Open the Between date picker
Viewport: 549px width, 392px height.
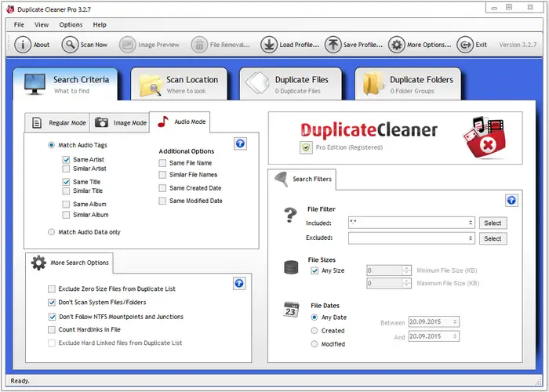434,321
